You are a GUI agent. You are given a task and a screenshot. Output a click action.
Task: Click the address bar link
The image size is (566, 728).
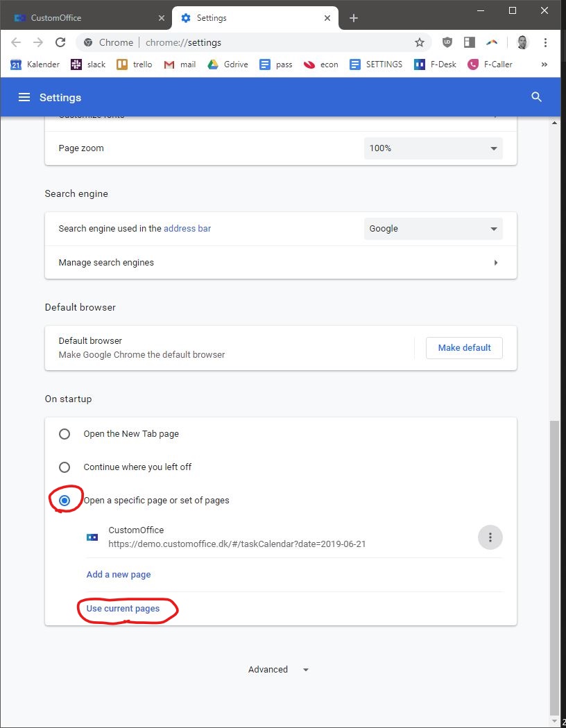[187, 228]
